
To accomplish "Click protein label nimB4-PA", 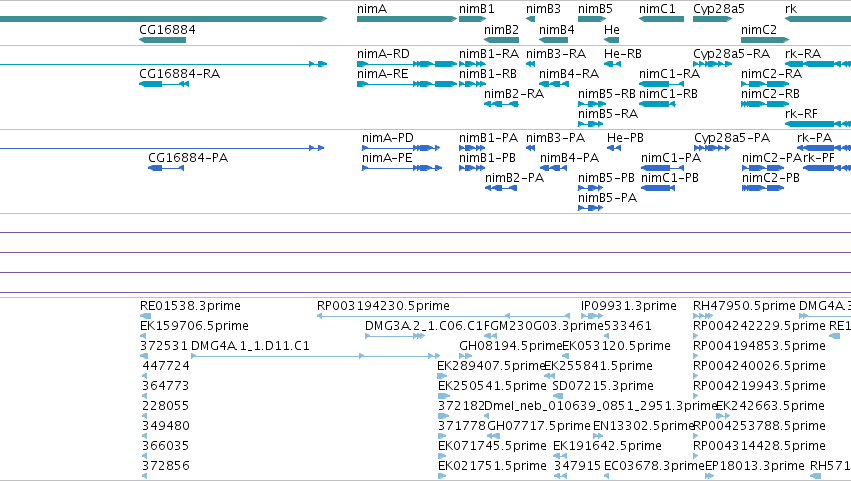I will 569,158.
